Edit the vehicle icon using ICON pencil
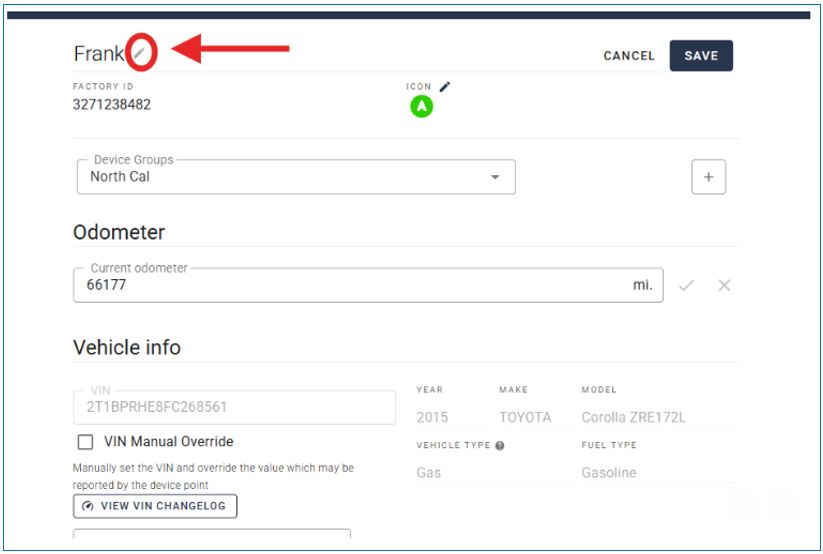 click(445, 87)
